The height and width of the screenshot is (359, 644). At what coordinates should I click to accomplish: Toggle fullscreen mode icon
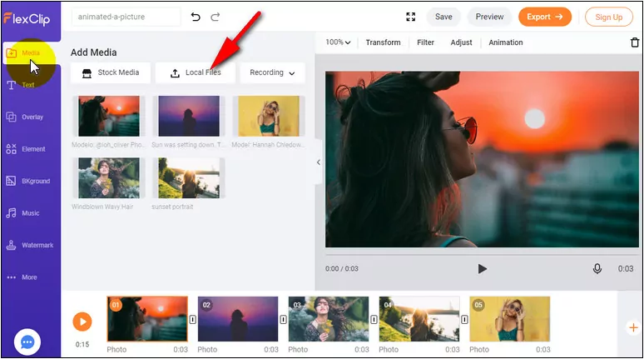tap(410, 17)
